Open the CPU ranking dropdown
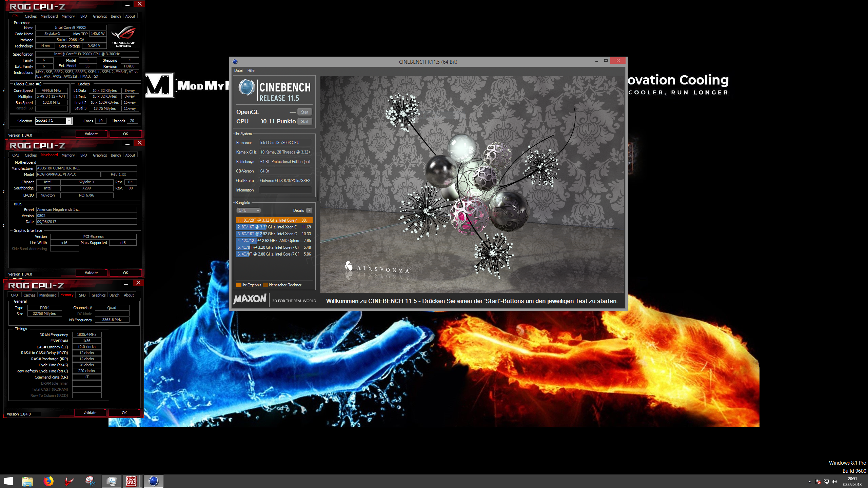The width and height of the screenshot is (868, 488). (249, 210)
